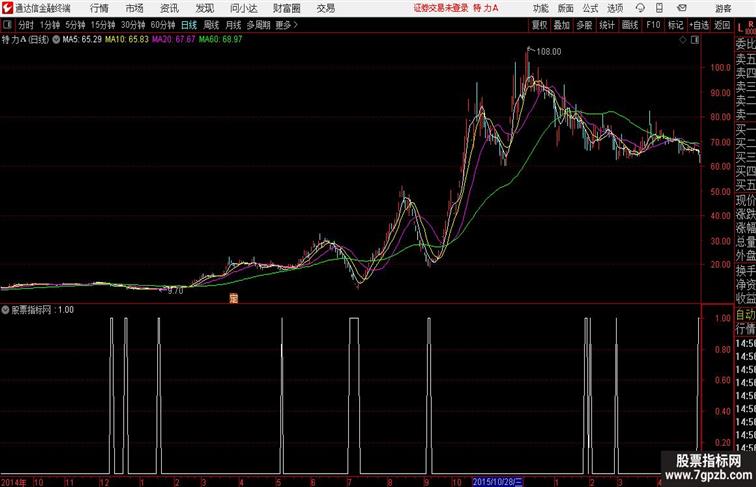Click the 画线 draw line button
This screenshot has width=756, height=487.
[x=630, y=25]
